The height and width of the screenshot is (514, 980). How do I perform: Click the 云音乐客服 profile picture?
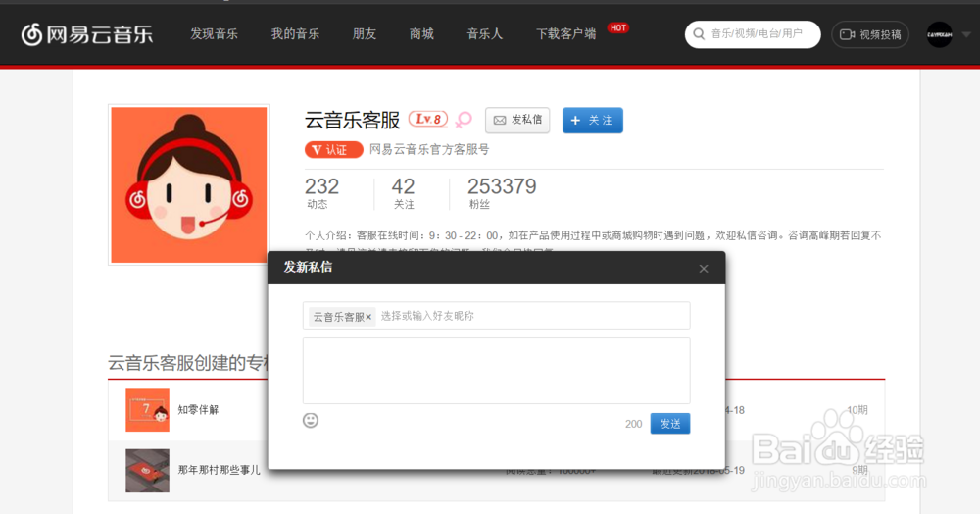(x=189, y=184)
